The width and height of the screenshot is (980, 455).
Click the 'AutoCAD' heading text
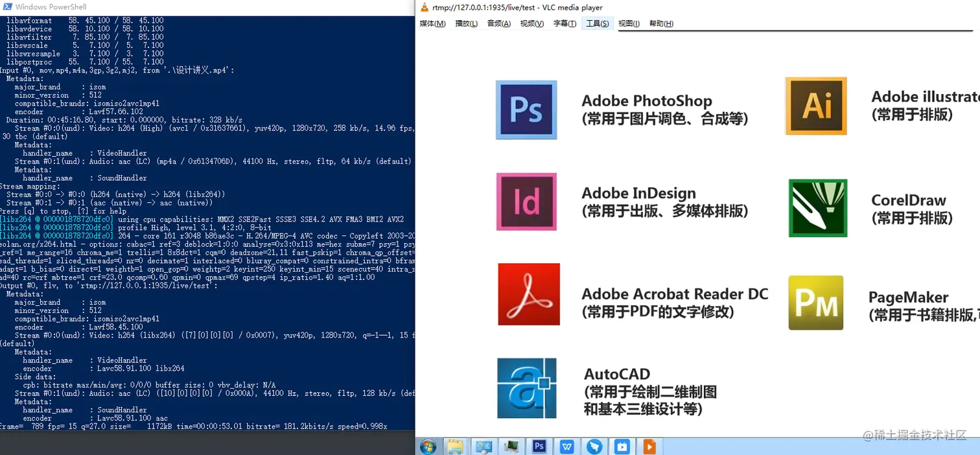(x=617, y=375)
